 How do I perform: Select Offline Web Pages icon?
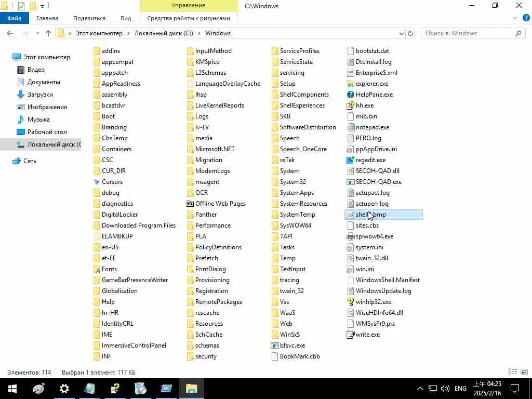click(x=190, y=204)
